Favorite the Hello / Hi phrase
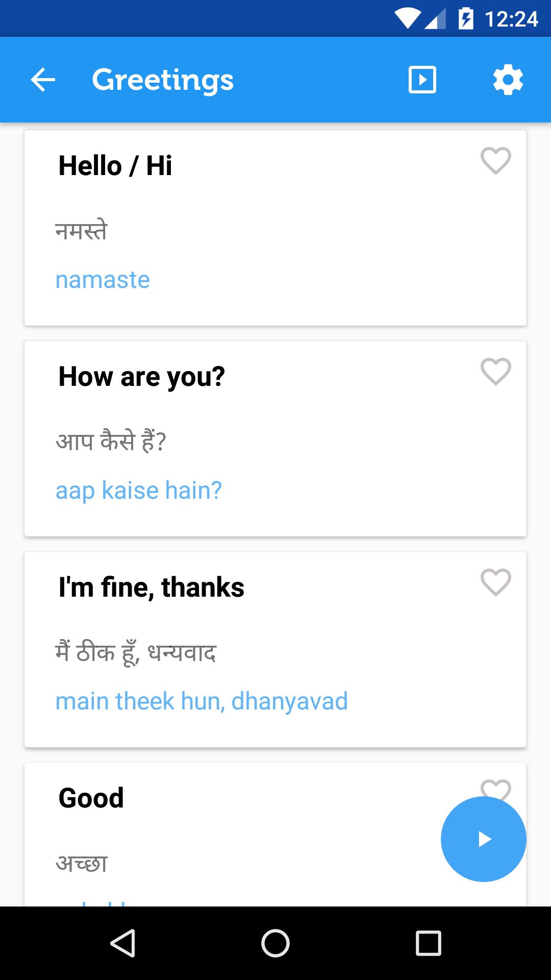This screenshot has width=551, height=980. 495,161
